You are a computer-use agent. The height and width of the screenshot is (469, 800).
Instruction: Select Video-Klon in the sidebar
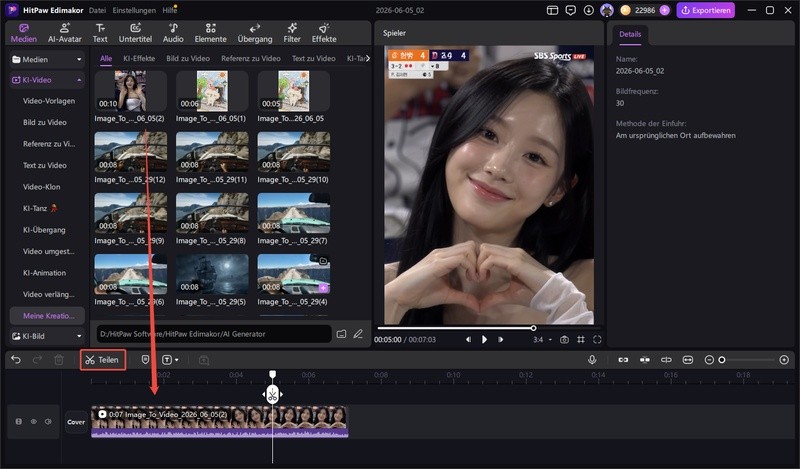[x=41, y=187]
